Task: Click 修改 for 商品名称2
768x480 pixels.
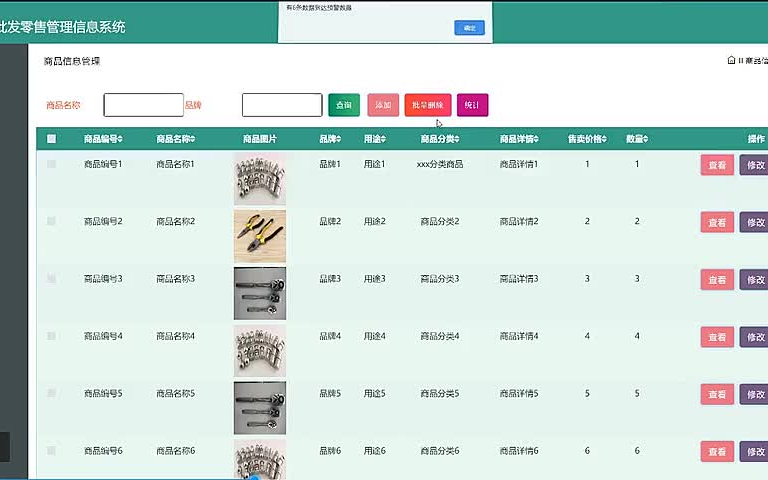Action: pos(754,222)
